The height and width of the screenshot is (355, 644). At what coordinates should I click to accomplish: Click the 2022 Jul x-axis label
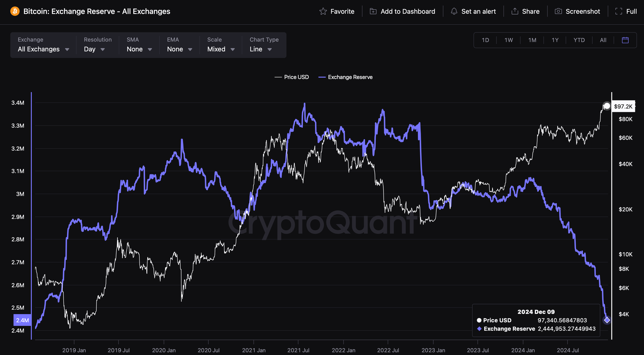pyautogui.click(x=388, y=350)
